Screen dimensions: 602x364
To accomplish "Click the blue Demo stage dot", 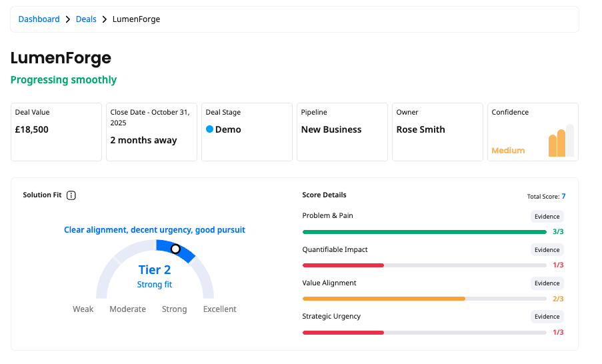I will point(209,129).
